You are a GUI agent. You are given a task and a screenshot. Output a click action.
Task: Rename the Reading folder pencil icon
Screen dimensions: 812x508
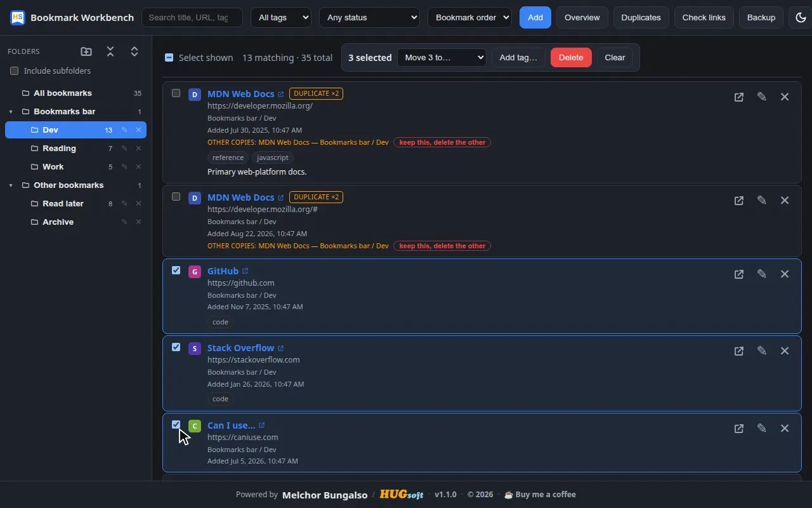click(x=124, y=149)
